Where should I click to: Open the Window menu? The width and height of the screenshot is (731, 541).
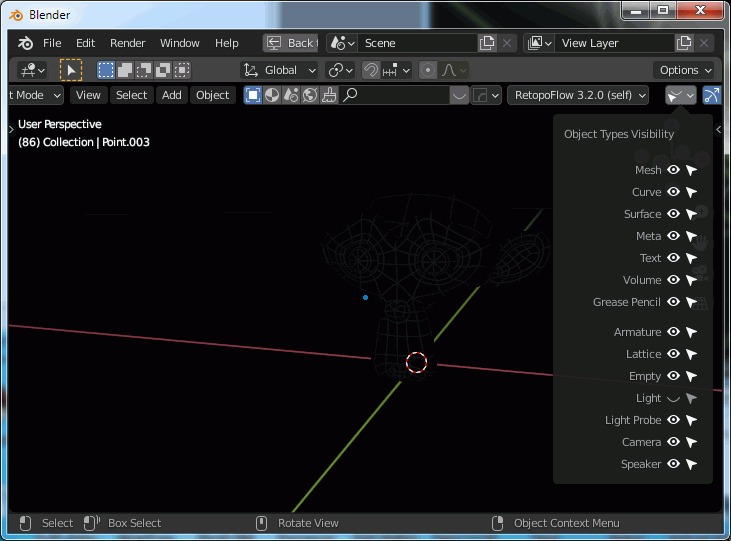coord(179,43)
